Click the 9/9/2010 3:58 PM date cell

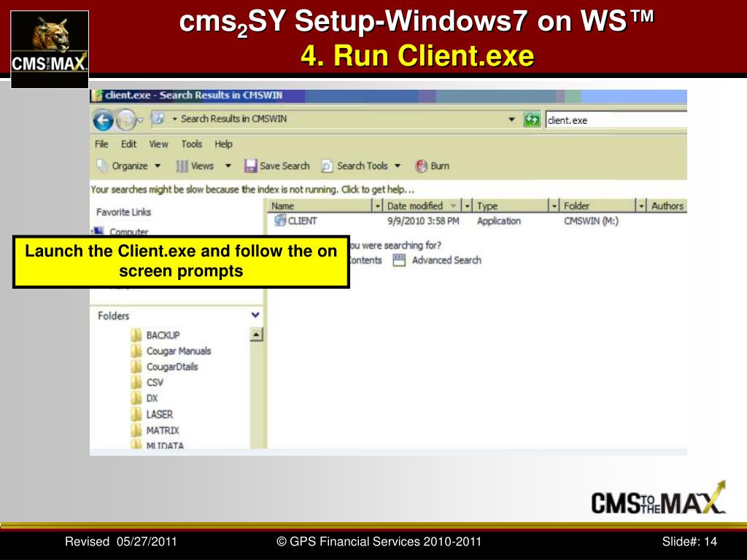(x=423, y=220)
